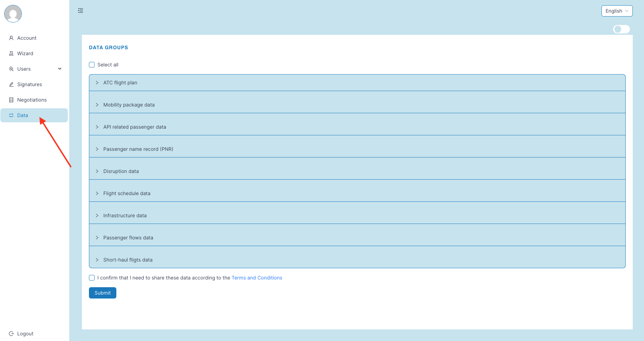Navigate to the Negotiations page
This screenshot has width=644, height=341.
pyautogui.click(x=32, y=99)
